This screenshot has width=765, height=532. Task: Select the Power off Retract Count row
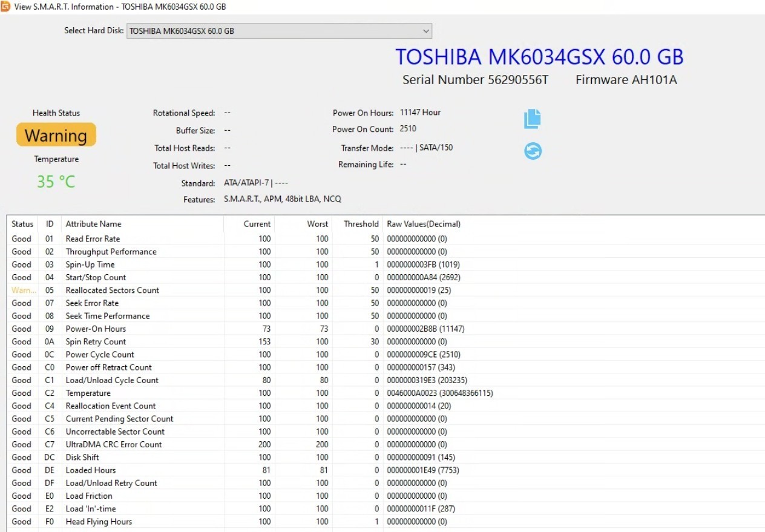click(386, 367)
